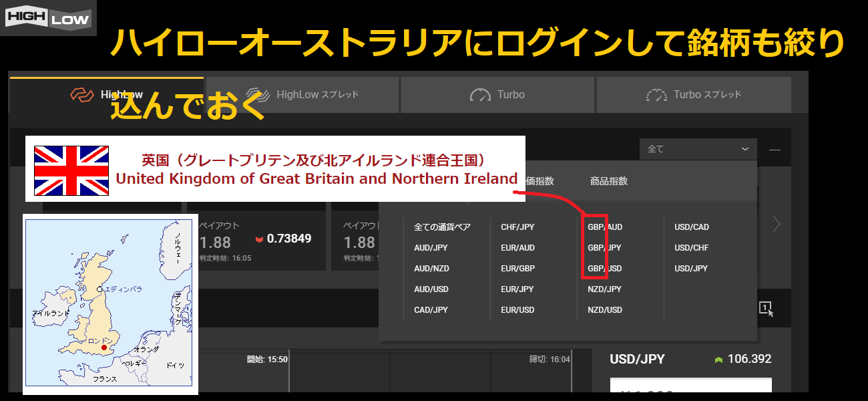
Task: Click the investment amount input field
Action: coord(690,386)
